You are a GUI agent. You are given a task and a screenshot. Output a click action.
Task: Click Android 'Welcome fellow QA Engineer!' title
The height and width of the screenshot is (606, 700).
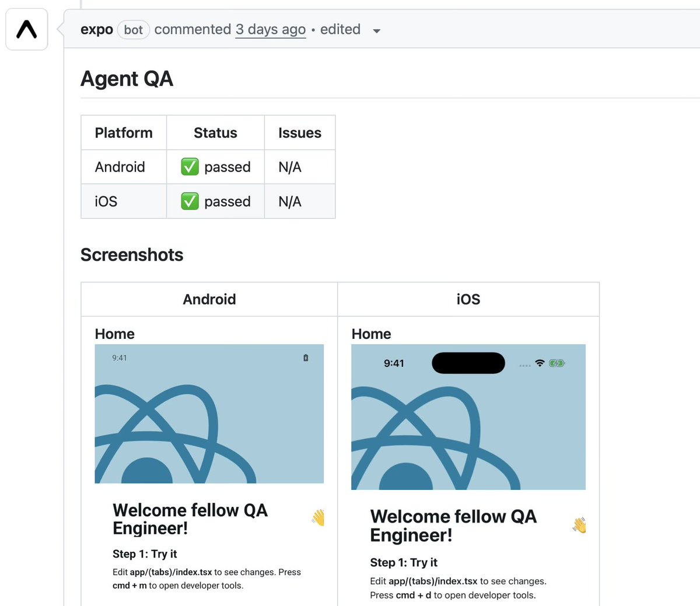[190, 519]
